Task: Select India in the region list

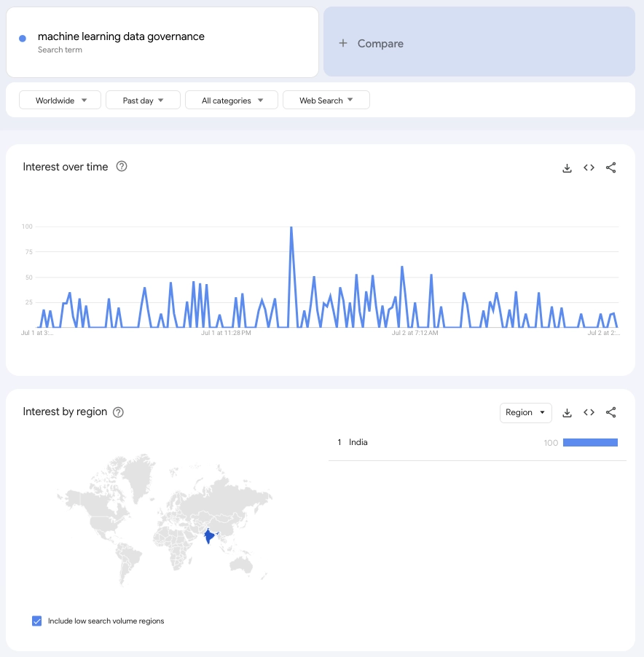Action: [358, 442]
